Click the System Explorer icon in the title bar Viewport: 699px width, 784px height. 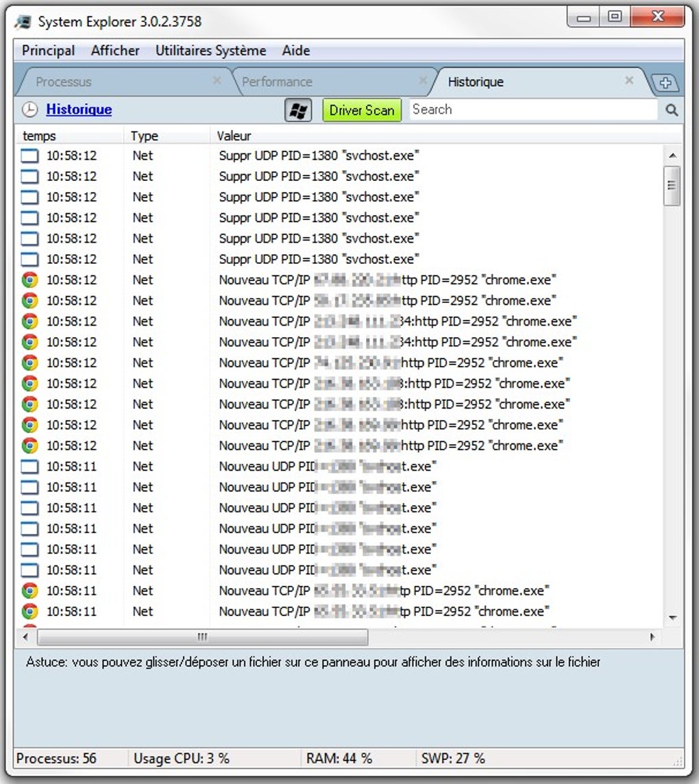pyautogui.click(x=21, y=21)
